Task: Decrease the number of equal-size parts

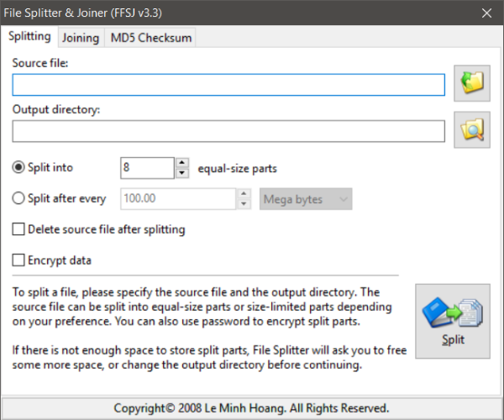Action: [182, 173]
